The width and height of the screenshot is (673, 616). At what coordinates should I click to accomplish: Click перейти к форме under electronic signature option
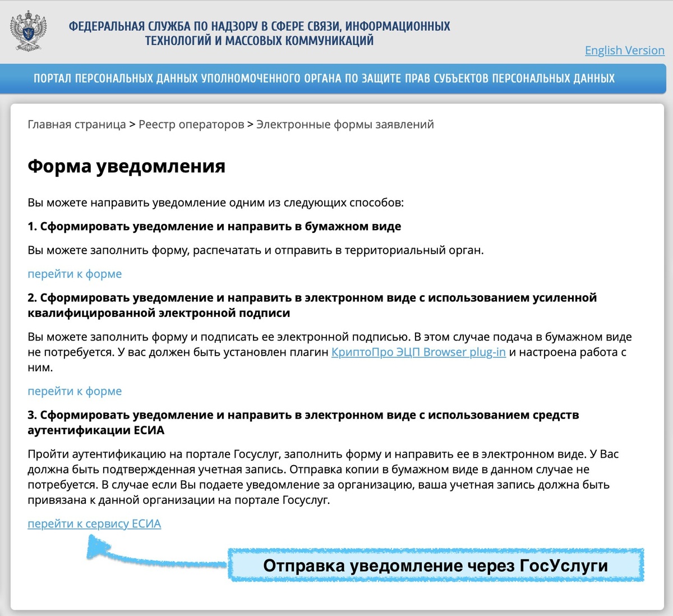click(75, 391)
